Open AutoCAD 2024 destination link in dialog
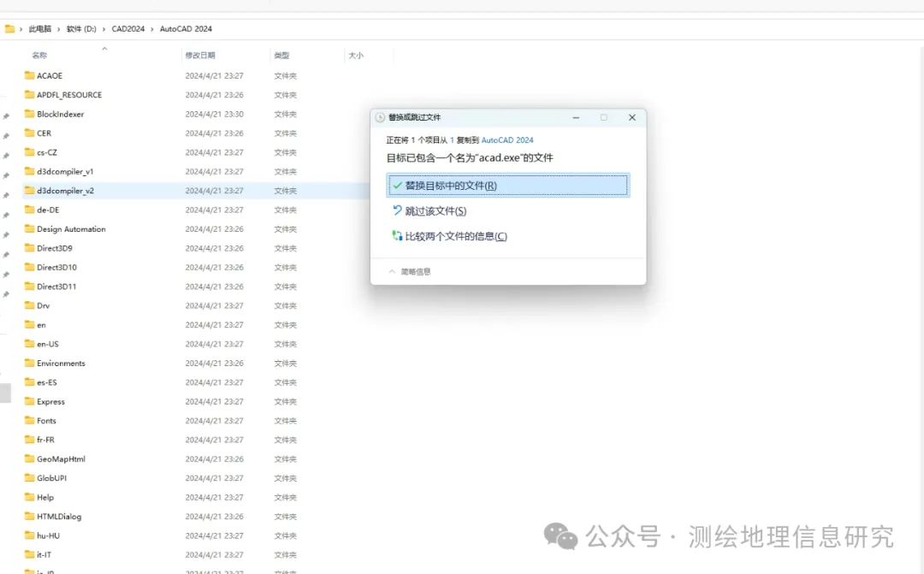This screenshot has height=574, width=924. [507, 140]
